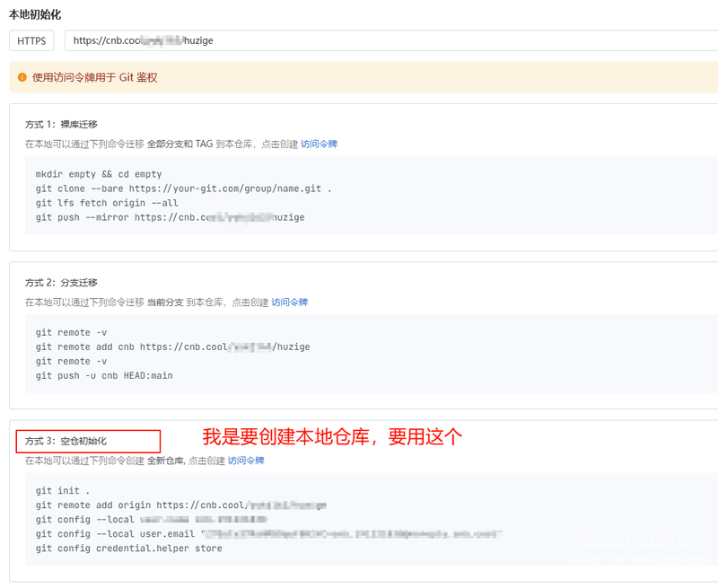The width and height of the screenshot is (718, 588).
Task: Click the 方式 3：空仓初始化 heading in the red box
Action: [x=66, y=441]
